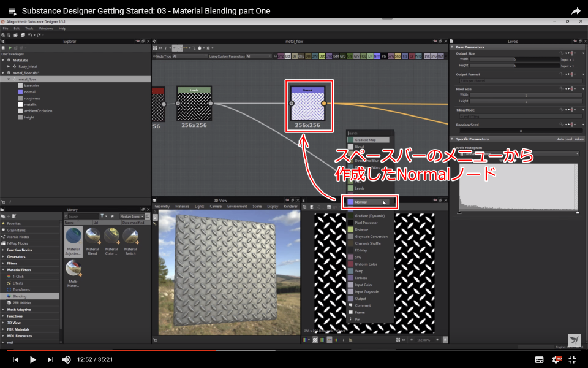588x368 pixels.
Task: Mute the video volume
Action: point(66,360)
